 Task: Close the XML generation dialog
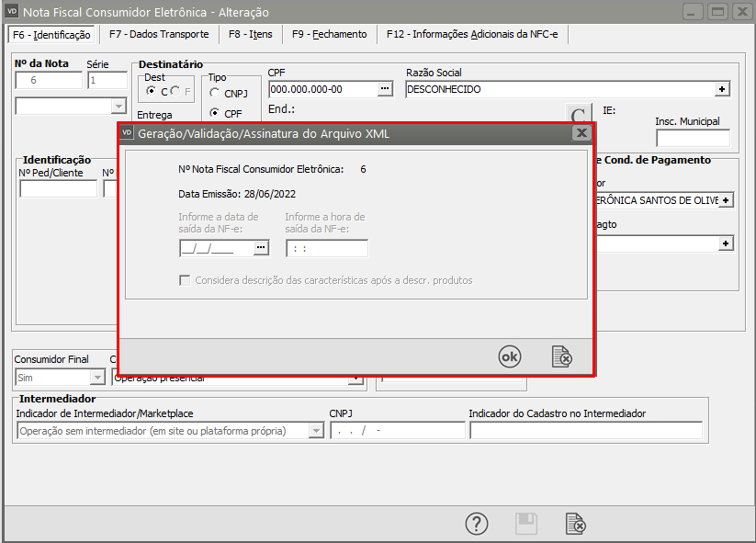(x=581, y=133)
